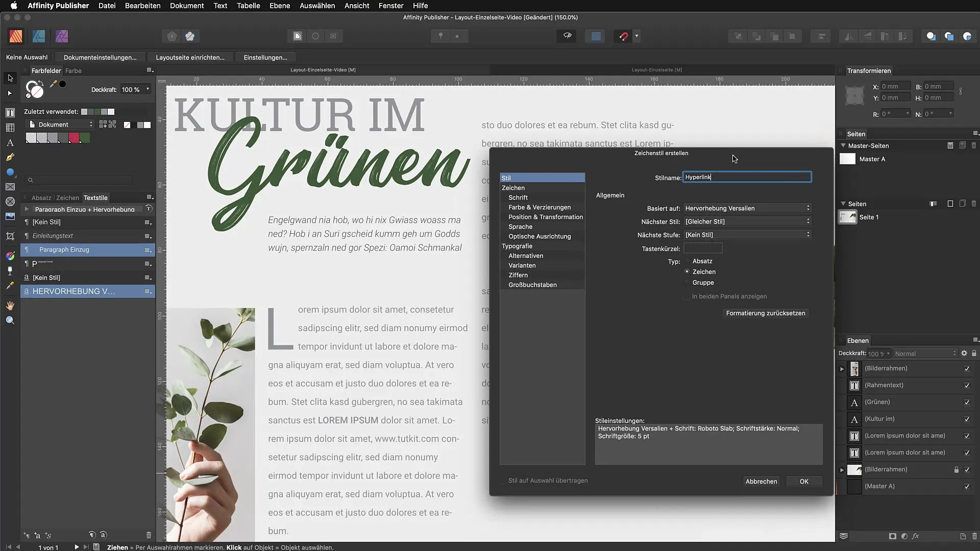Open layer settings gear in Ebenen

[964, 353]
